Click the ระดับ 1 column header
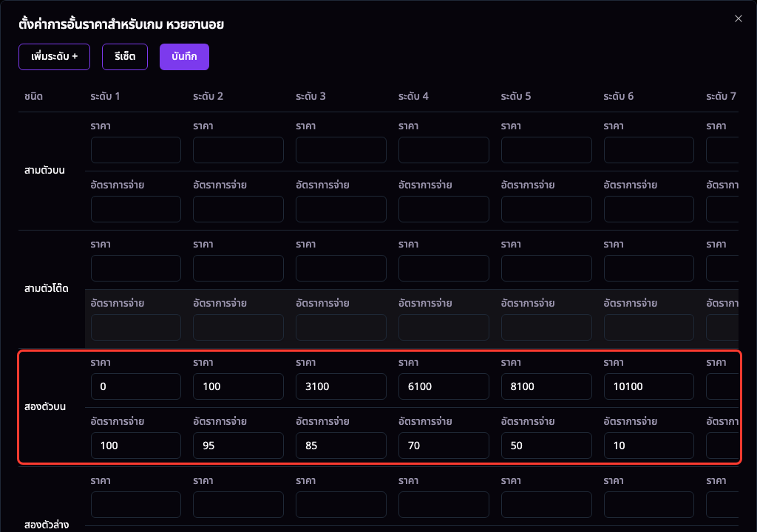The width and height of the screenshot is (757, 532). point(105,96)
